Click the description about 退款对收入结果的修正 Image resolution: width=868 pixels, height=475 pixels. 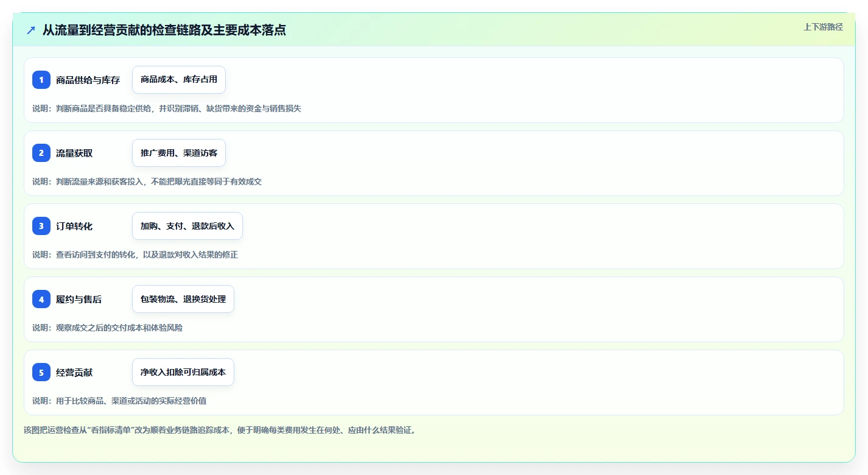click(x=135, y=255)
